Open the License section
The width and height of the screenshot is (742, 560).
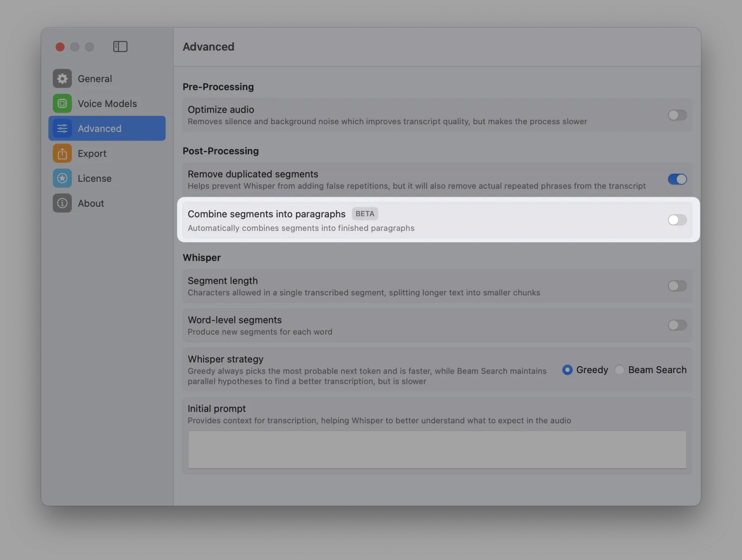pyautogui.click(x=107, y=178)
